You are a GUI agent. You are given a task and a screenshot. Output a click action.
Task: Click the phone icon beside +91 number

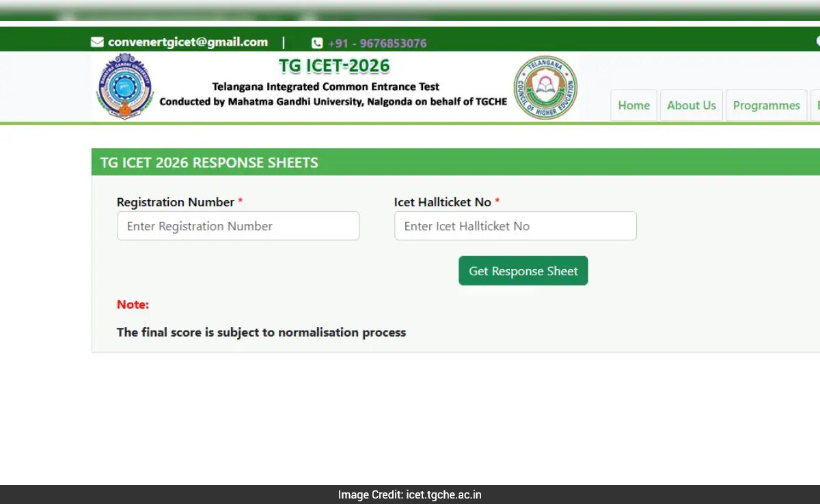point(317,43)
